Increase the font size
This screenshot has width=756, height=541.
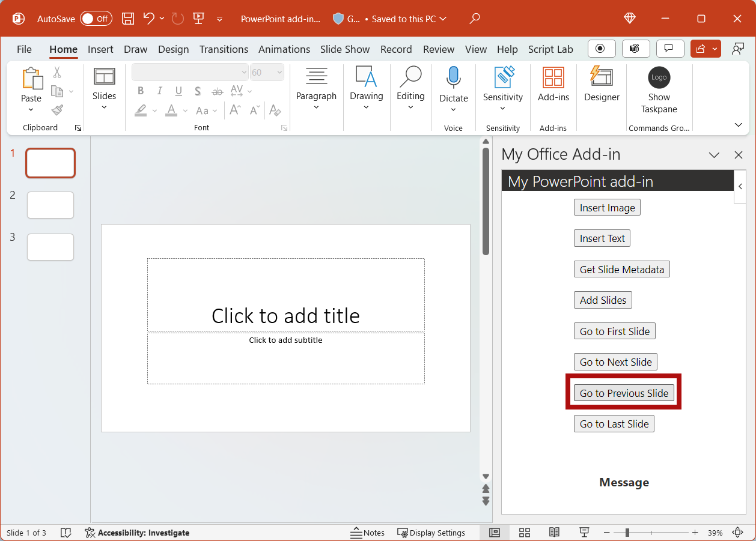point(236,110)
